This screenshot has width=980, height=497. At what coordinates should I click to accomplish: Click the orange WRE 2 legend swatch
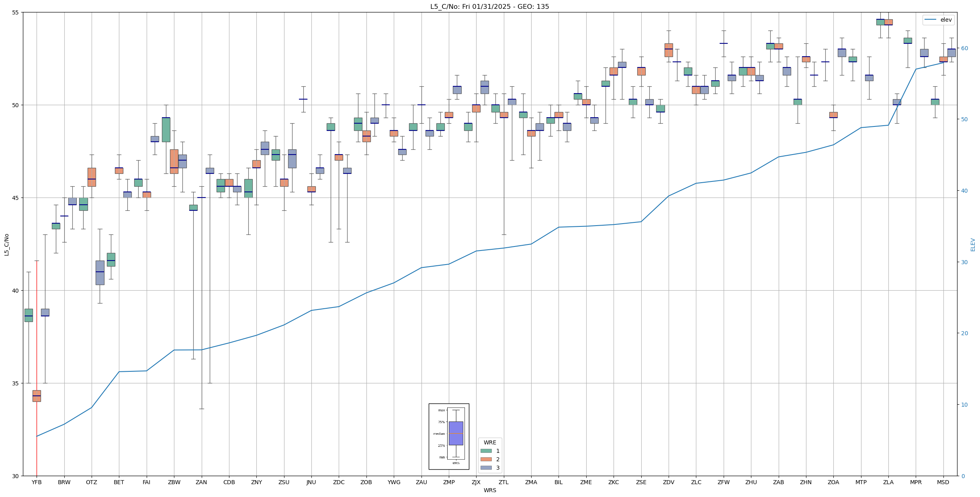[x=486, y=459]
